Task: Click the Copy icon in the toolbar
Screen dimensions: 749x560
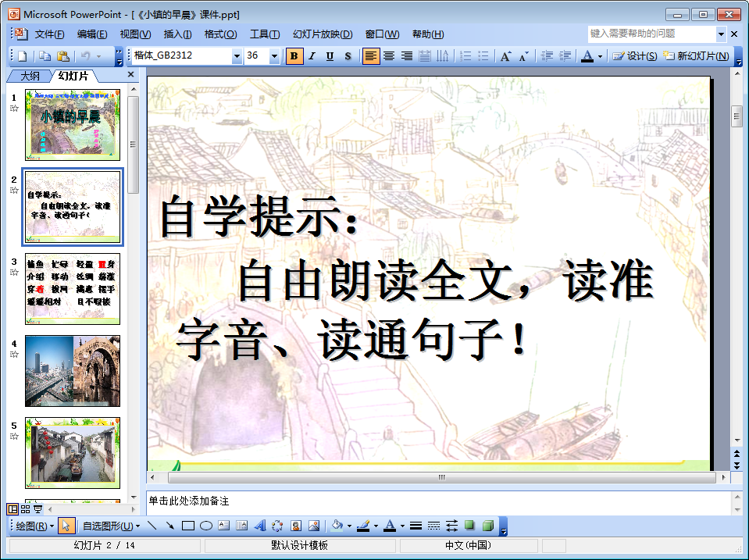Action: (x=45, y=56)
